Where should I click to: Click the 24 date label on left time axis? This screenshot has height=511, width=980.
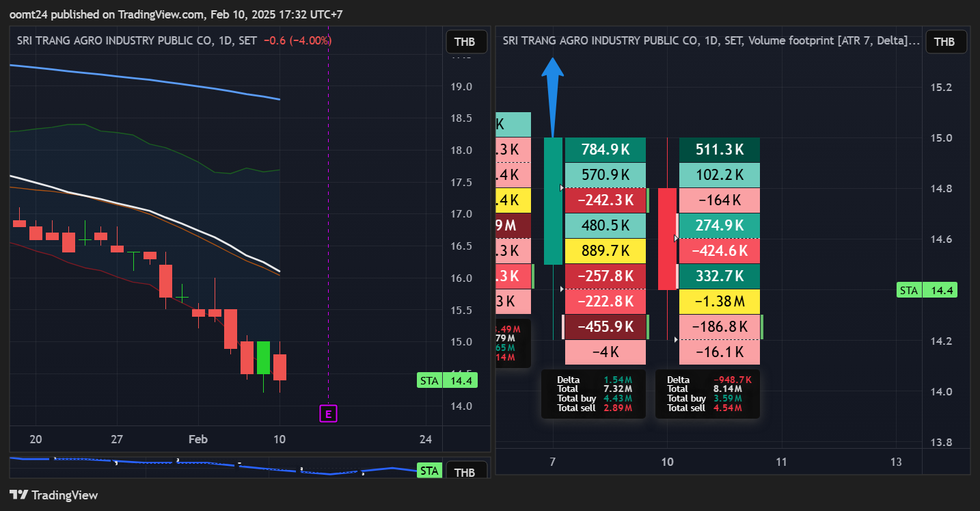(426, 439)
